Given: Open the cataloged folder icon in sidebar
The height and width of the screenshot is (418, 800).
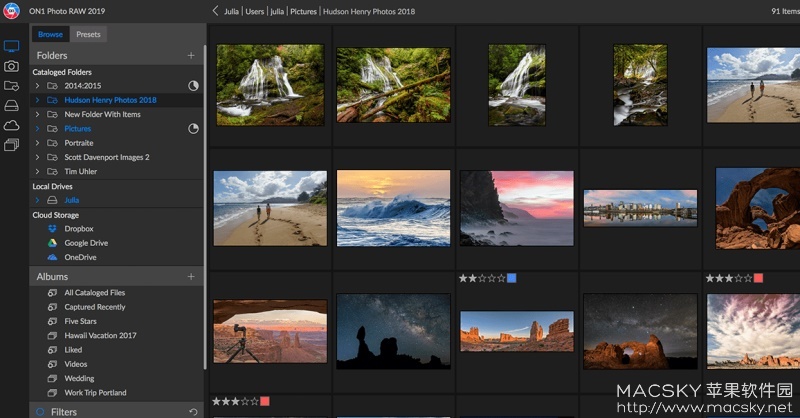Looking at the screenshot, I should tap(11, 86).
